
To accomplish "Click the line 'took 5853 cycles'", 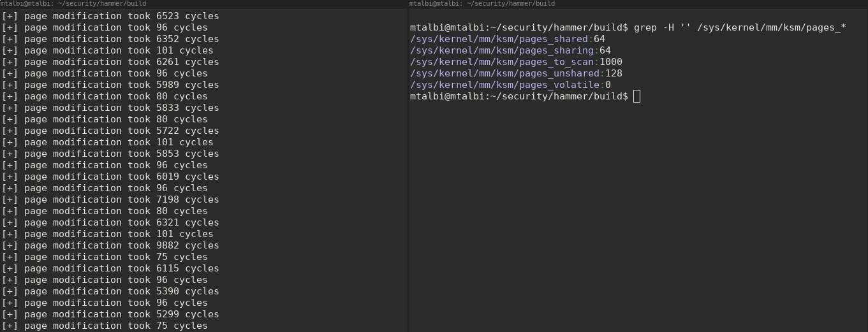I will 110,154.
